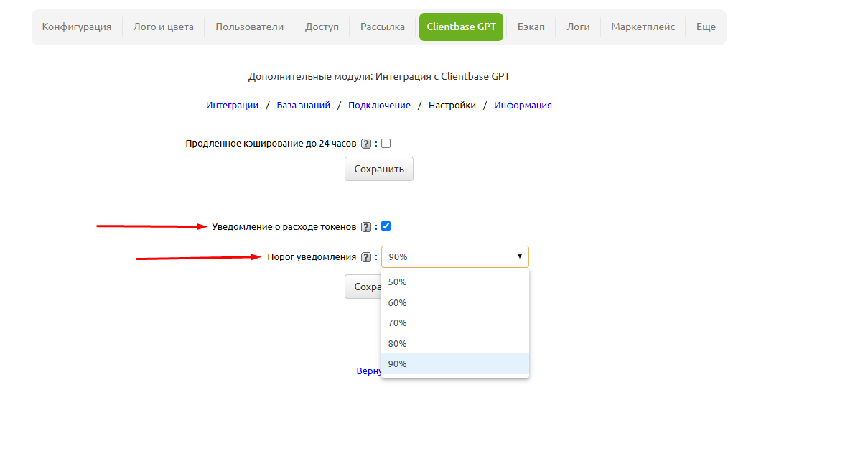Click help icon next to Продленное кэширование
The image size is (868, 469).
point(366,144)
